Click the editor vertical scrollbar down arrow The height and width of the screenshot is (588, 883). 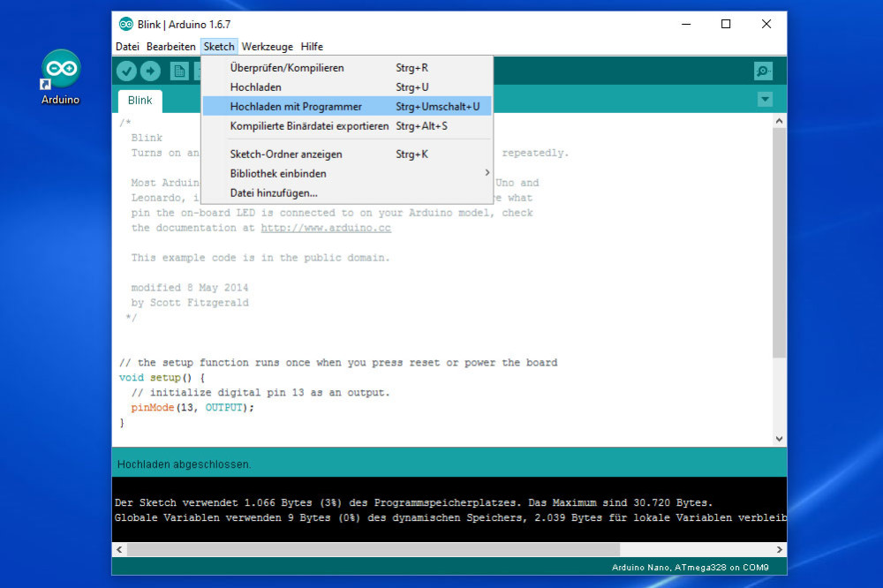pos(779,438)
